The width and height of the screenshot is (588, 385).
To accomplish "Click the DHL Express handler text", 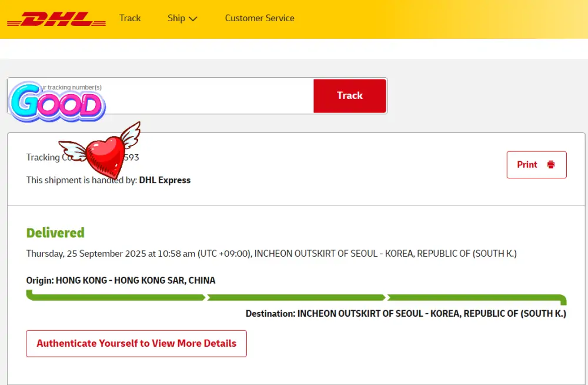I will (x=165, y=180).
